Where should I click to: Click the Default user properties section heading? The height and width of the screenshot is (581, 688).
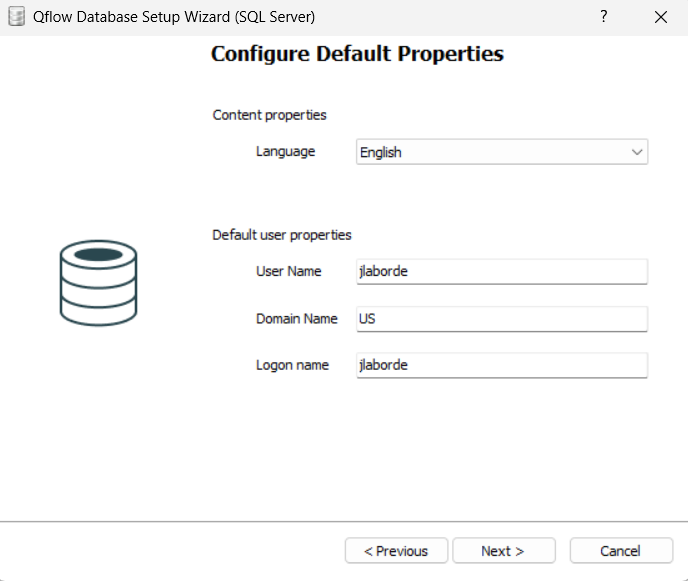[282, 235]
